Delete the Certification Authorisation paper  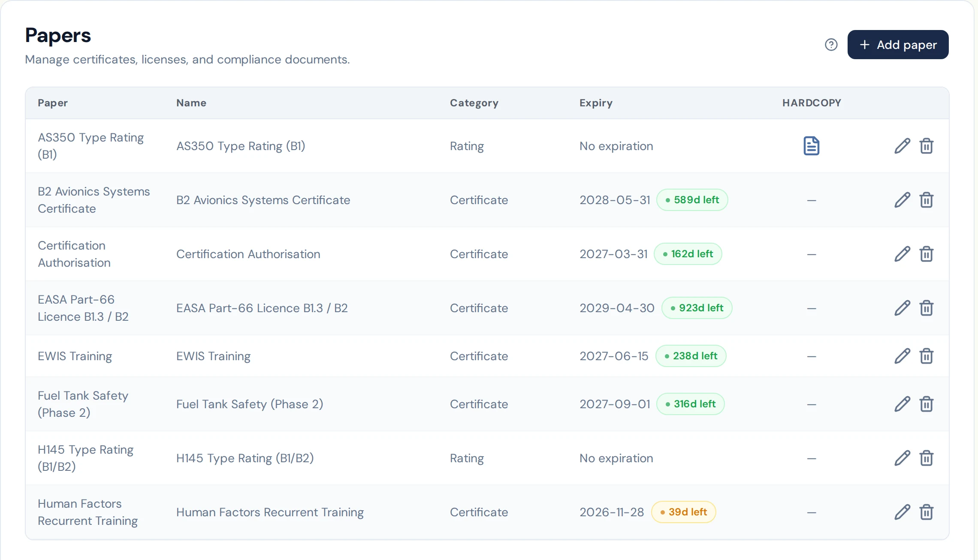[x=927, y=254]
